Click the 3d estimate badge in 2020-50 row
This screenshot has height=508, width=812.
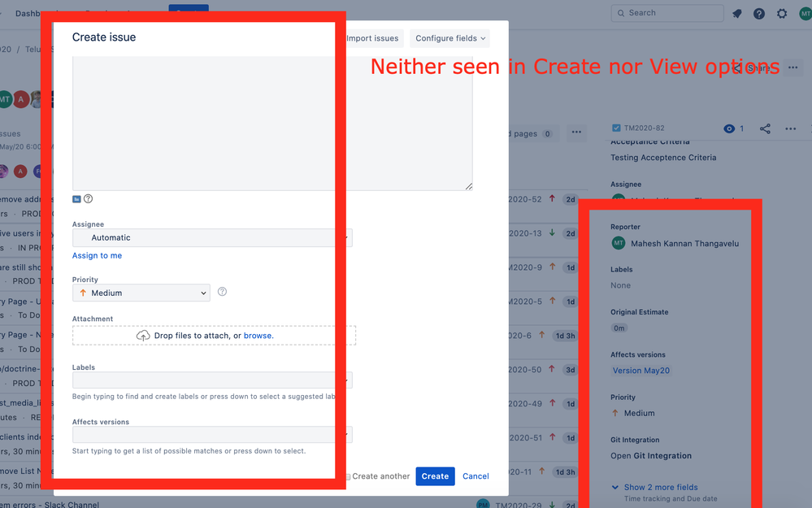pyautogui.click(x=570, y=371)
